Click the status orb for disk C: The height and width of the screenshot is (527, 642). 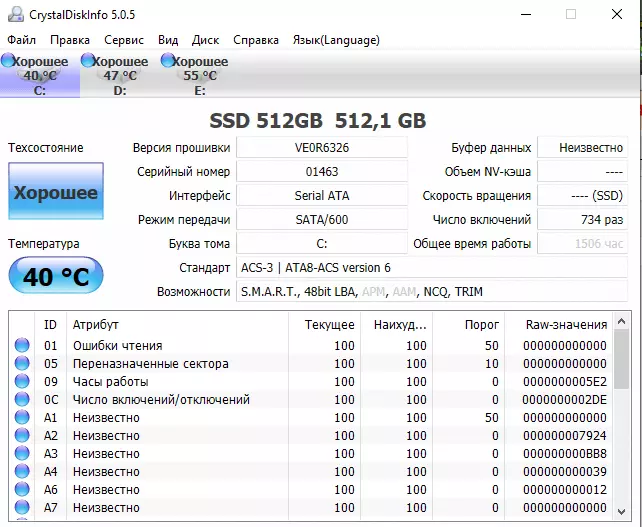[x=8, y=61]
